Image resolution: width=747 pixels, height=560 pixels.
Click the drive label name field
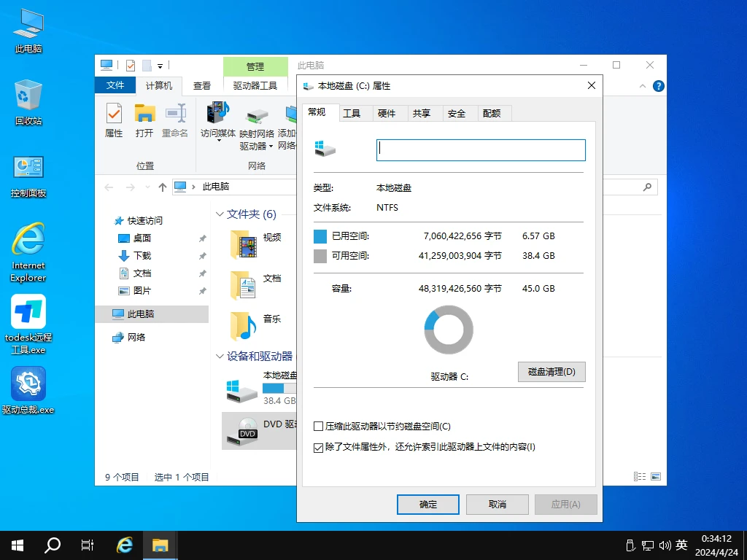[x=481, y=150]
